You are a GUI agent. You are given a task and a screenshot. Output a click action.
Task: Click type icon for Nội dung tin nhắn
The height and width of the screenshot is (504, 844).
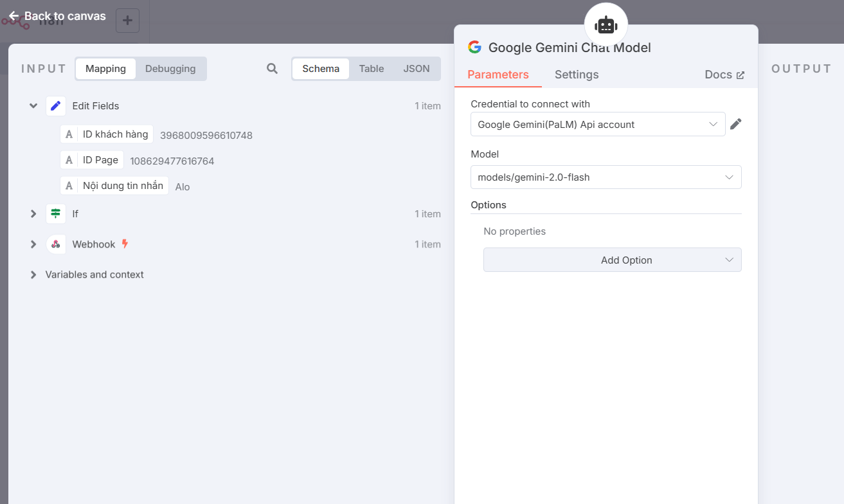click(x=69, y=186)
